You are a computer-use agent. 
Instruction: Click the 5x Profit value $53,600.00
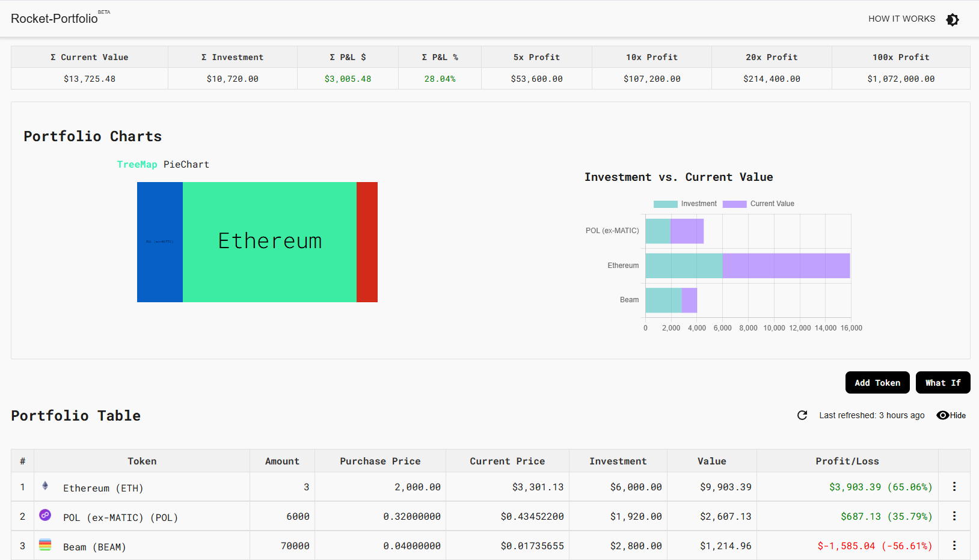[537, 79]
